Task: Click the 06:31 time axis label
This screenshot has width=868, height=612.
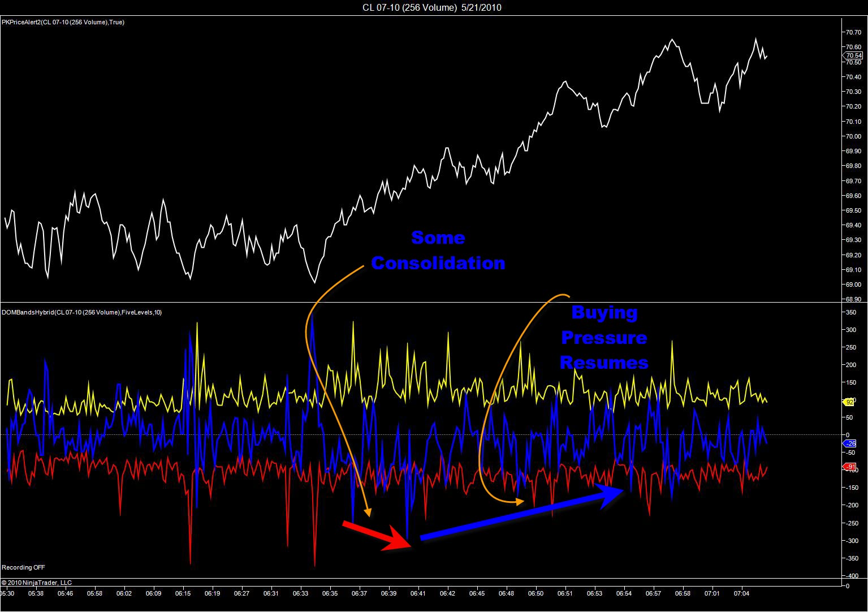Action: click(x=271, y=594)
